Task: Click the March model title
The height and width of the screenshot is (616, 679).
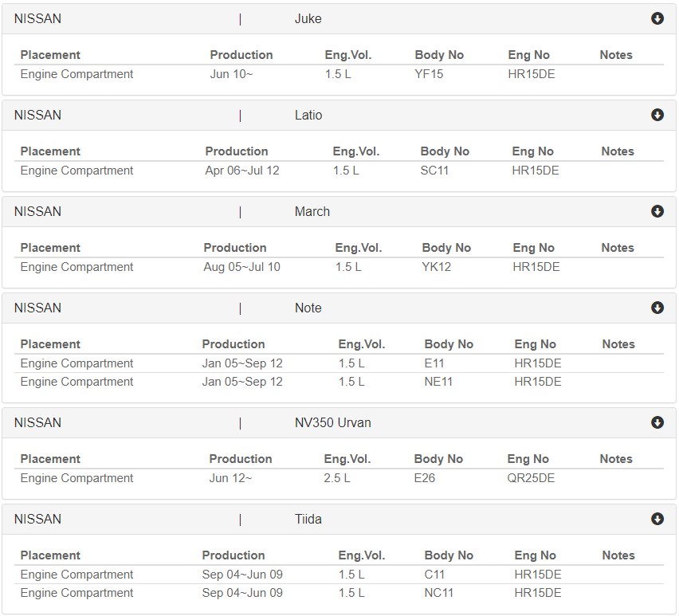Action: click(312, 211)
